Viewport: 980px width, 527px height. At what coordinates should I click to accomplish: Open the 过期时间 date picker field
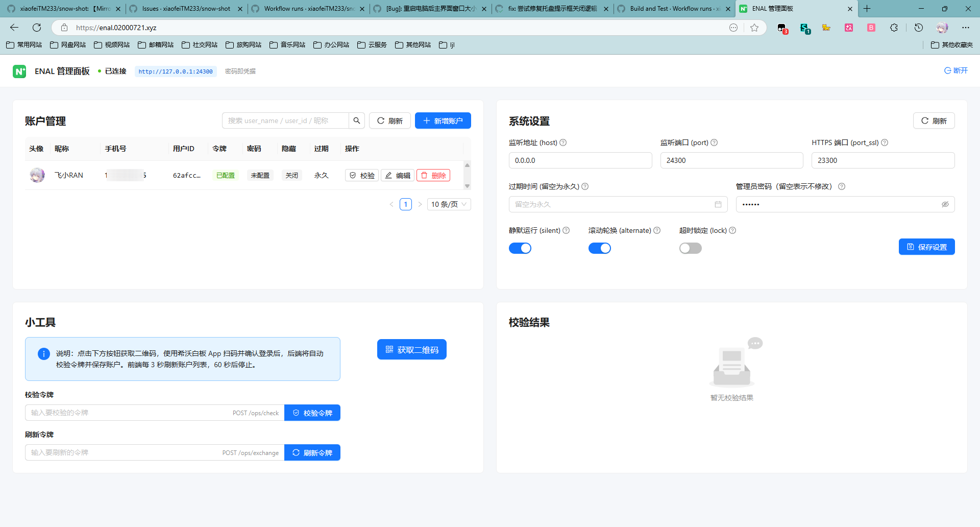(x=618, y=204)
